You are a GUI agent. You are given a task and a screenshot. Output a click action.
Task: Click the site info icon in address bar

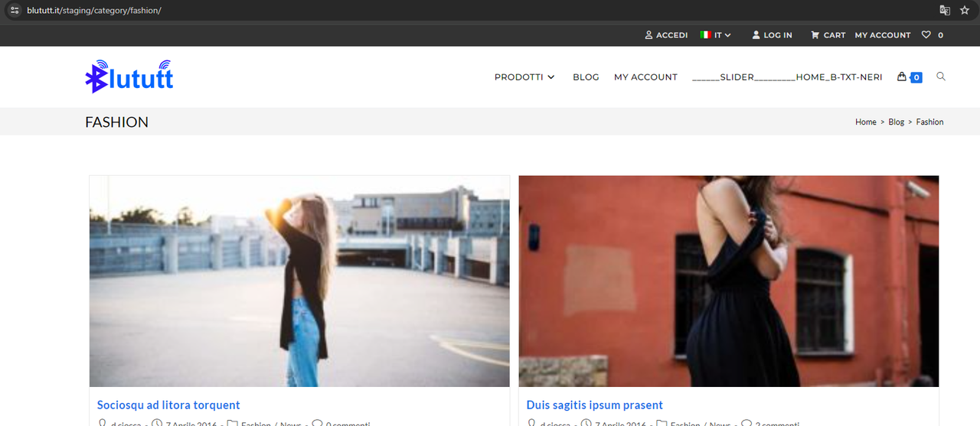pos(14,10)
